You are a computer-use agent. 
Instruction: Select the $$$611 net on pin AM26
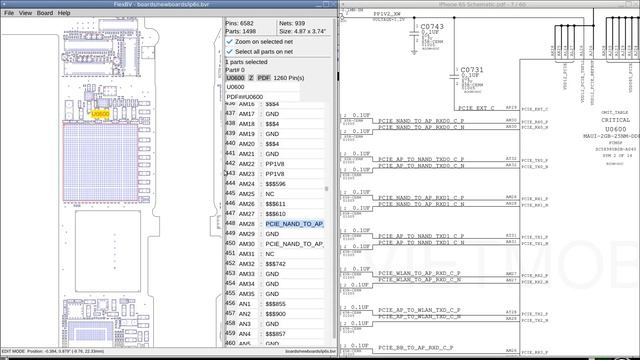276,204
